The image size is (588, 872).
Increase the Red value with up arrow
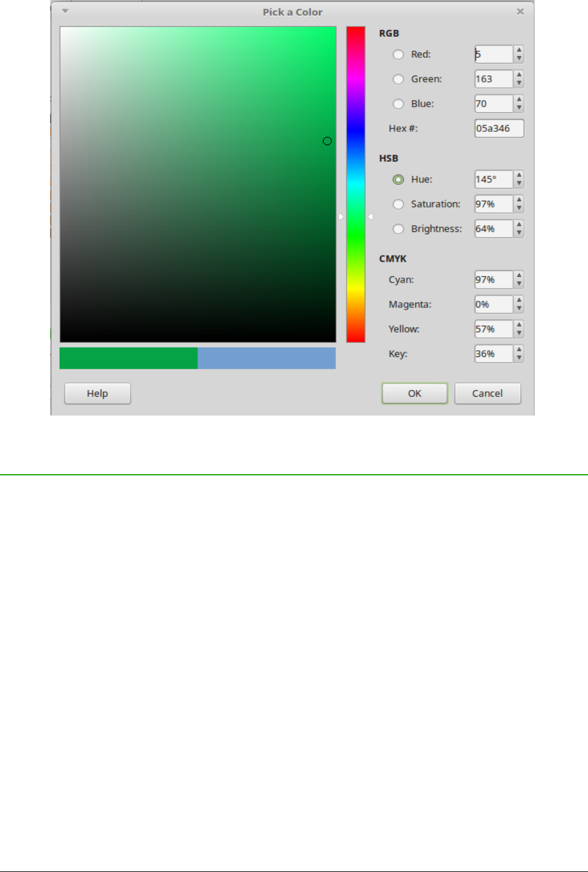pyautogui.click(x=519, y=50)
